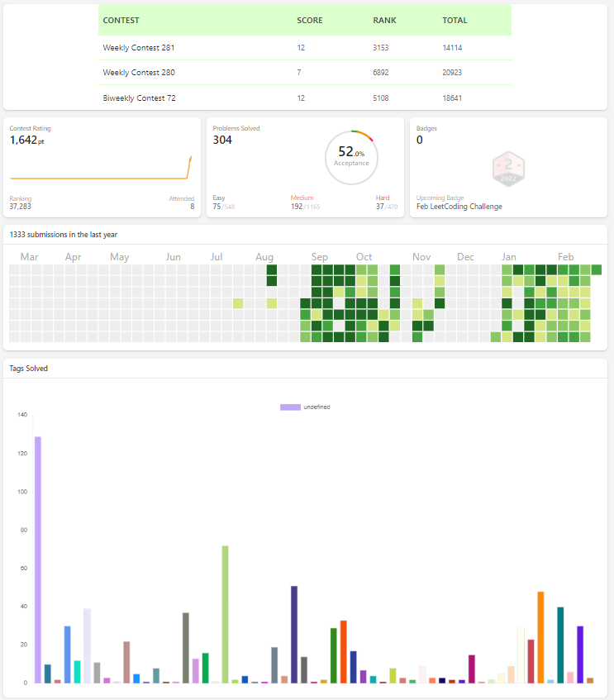
Task: Click the TOTAL column header
Action: click(x=455, y=20)
